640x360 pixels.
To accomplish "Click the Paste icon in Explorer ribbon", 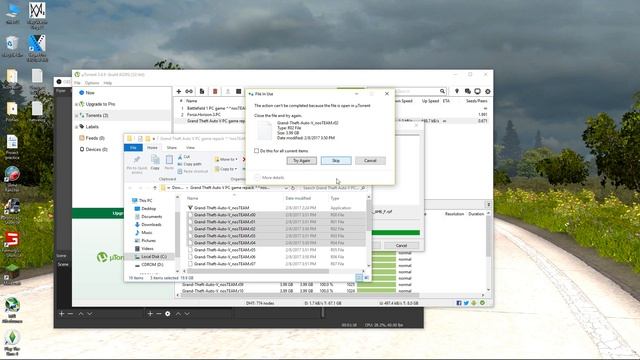I will click(169, 162).
